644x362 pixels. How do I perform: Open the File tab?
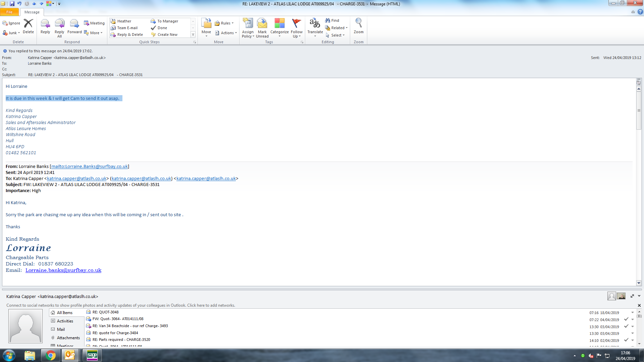pos(9,12)
